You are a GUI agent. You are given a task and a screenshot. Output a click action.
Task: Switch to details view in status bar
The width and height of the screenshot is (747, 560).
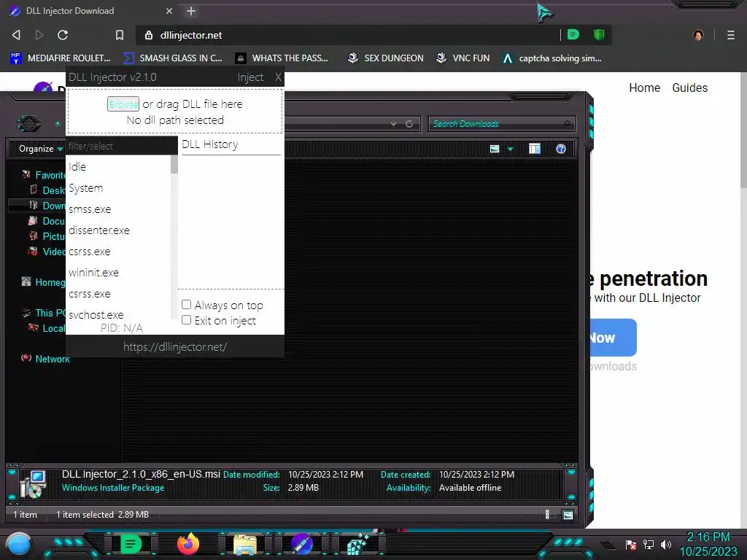[x=547, y=515]
